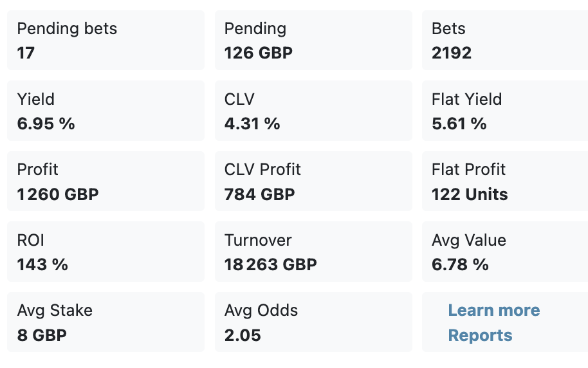Image resolution: width=588 pixels, height=368 pixels.
Task: Click the 17 pending bets value
Action: tap(26, 53)
